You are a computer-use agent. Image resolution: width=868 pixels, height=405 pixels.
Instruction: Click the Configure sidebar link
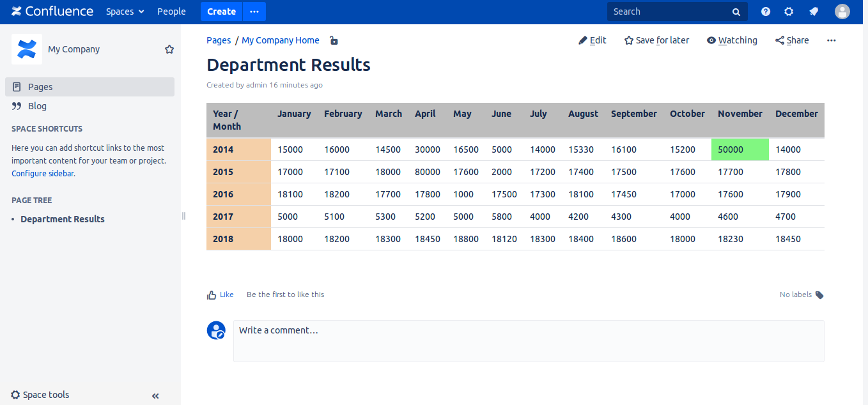tap(42, 173)
